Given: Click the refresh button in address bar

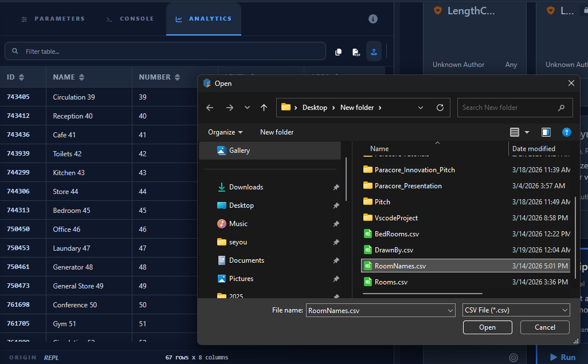Looking at the screenshot, I should pos(440,108).
